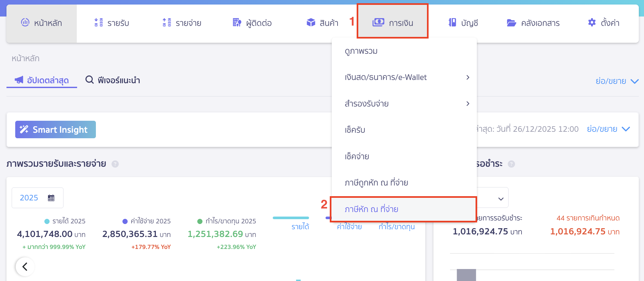The height and width of the screenshot is (281, 644).
Task: Open the บัญชี accounting menu
Action: coord(463,23)
